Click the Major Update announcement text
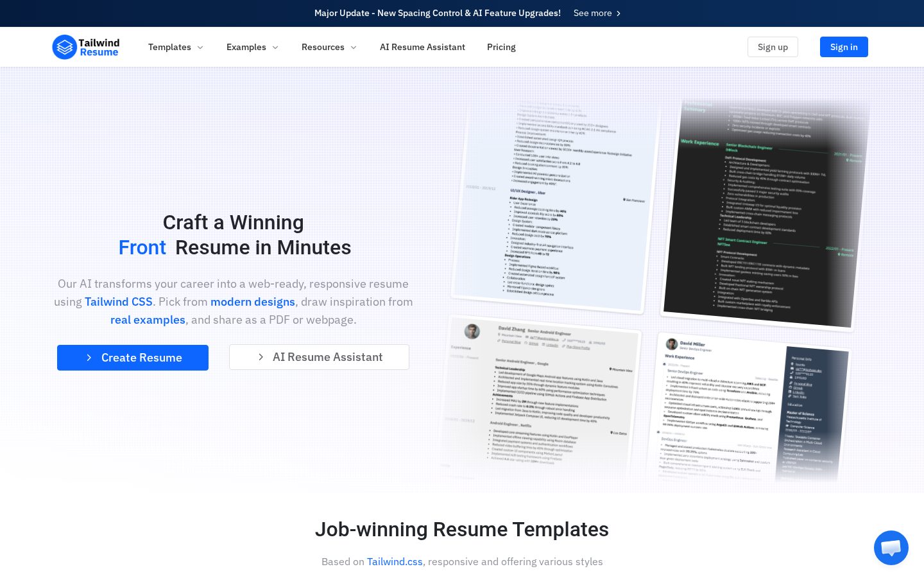This screenshot has width=924, height=578. [x=438, y=13]
